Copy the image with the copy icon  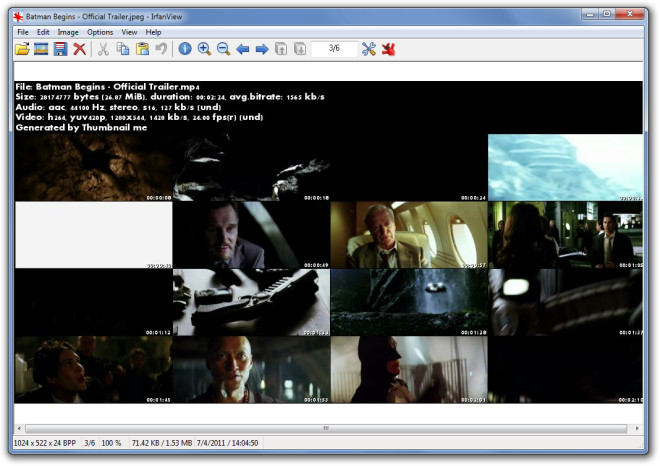coord(123,49)
